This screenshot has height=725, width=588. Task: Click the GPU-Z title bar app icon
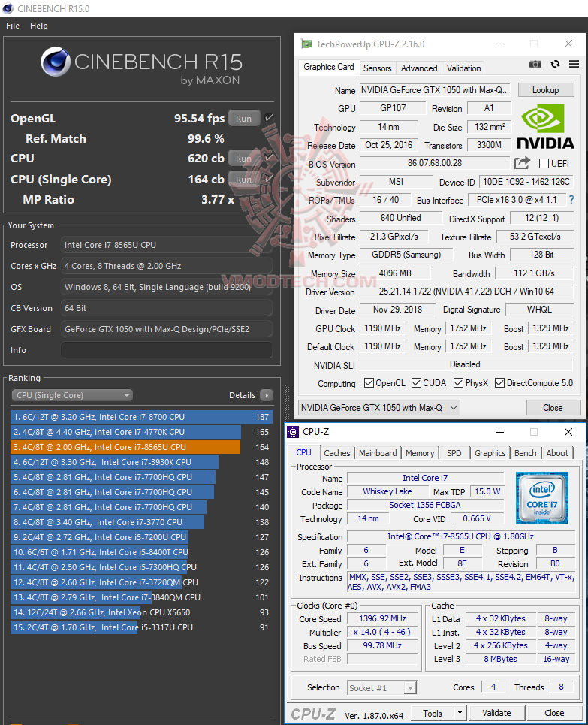pos(306,44)
